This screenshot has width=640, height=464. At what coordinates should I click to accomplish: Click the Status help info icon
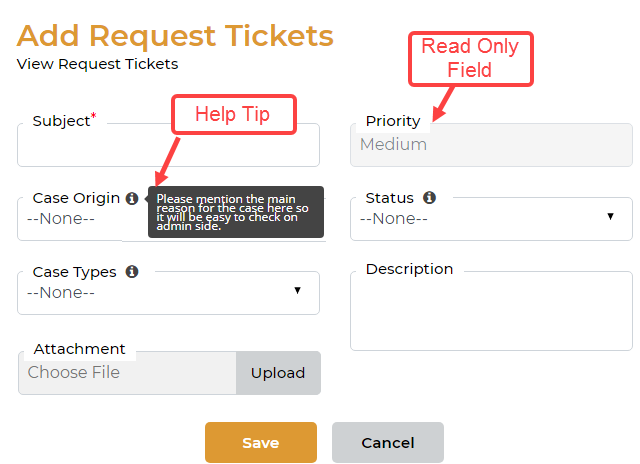[x=429, y=198]
